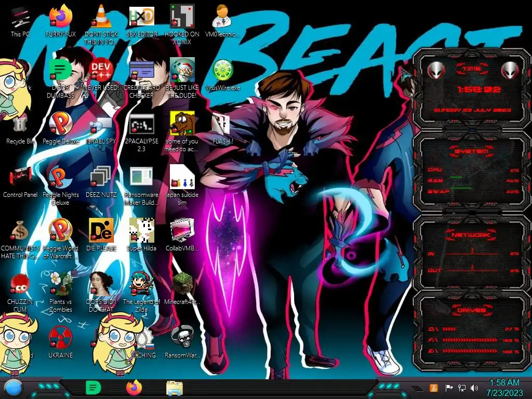Open File Explorer from the taskbar
The width and height of the screenshot is (532, 399).
pyautogui.click(x=175, y=388)
